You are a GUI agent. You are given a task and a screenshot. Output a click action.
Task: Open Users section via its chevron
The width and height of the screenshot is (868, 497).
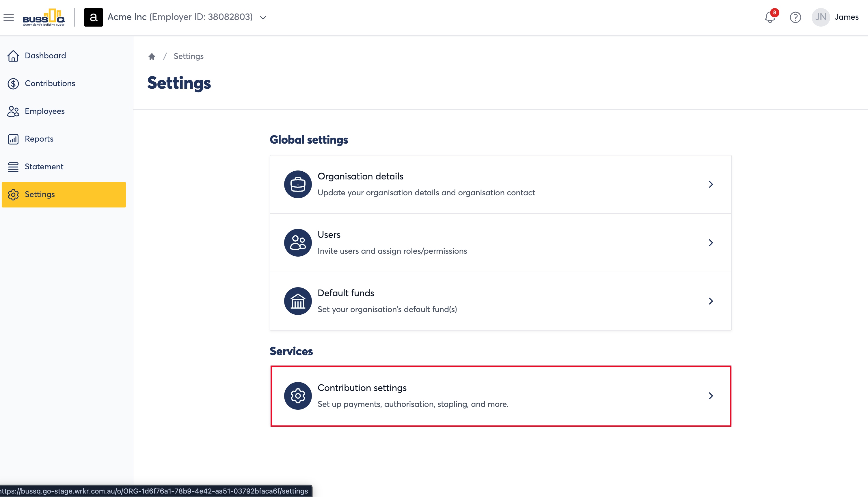tap(711, 243)
